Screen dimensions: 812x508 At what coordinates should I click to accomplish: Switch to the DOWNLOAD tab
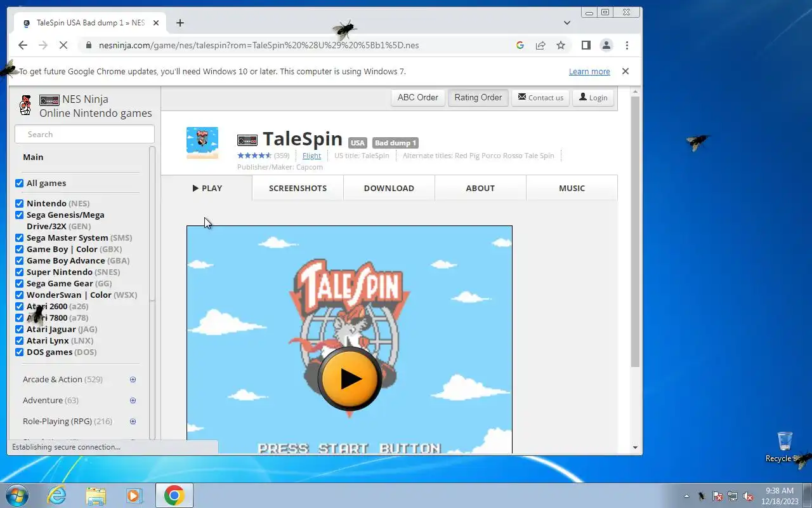coord(389,188)
